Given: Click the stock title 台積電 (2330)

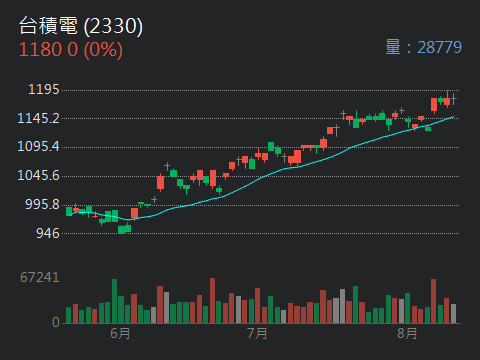Looking at the screenshot, I should pos(81,26).
